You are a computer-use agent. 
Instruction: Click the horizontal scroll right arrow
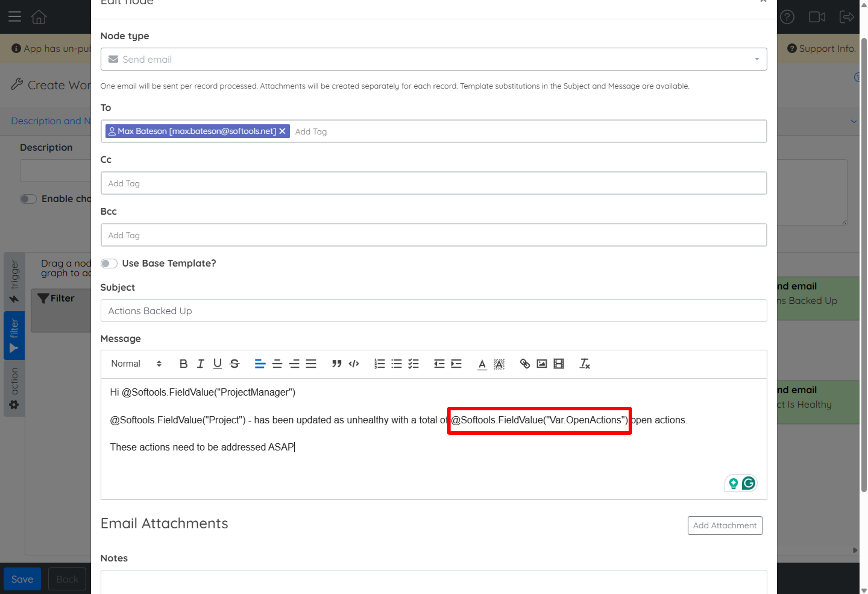click(855, 550)
